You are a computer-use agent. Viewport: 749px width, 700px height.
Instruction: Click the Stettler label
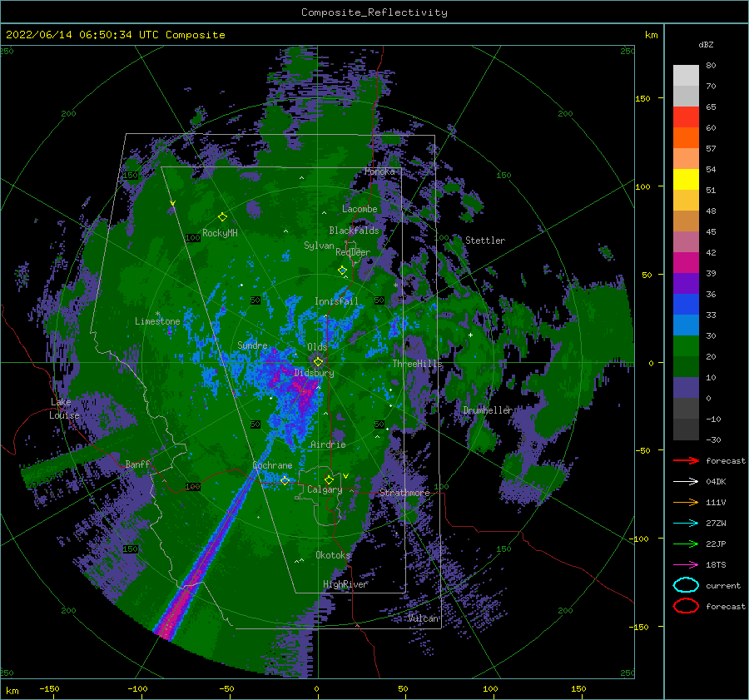tap(485, 241)
